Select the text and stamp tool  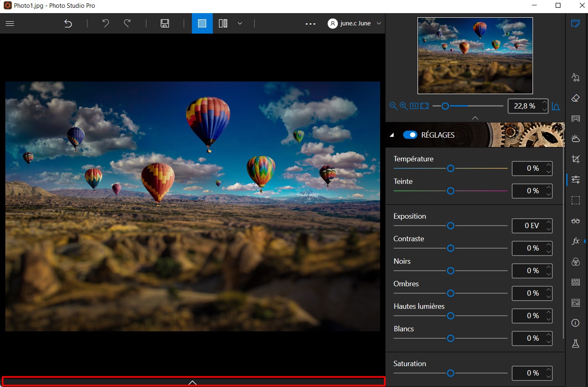tap(576, 77)
